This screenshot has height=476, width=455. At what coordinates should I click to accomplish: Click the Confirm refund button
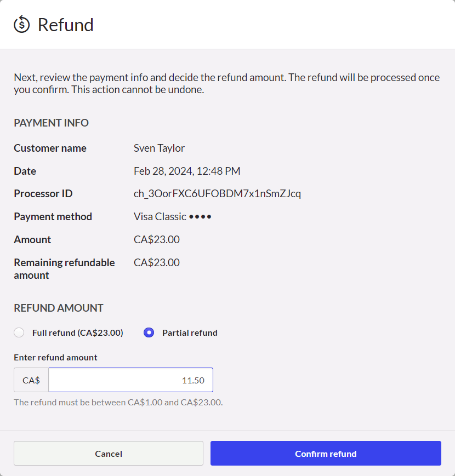(x=326, y=453)
